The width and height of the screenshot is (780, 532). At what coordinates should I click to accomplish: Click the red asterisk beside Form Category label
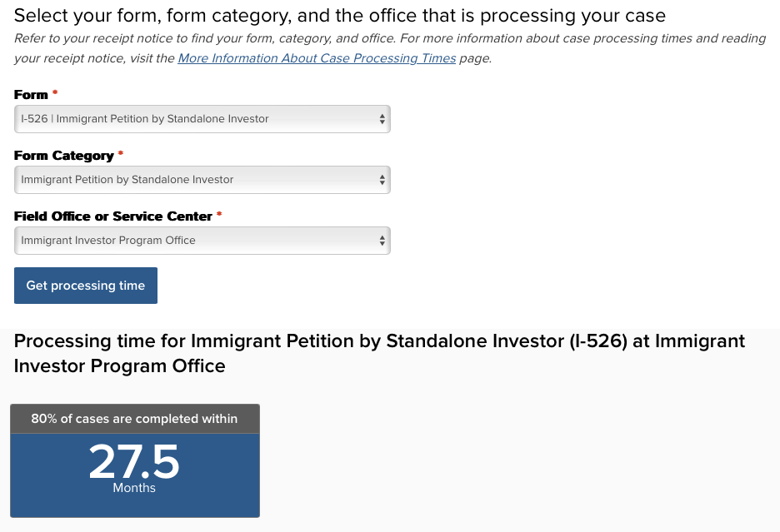(x=121, y=154)
